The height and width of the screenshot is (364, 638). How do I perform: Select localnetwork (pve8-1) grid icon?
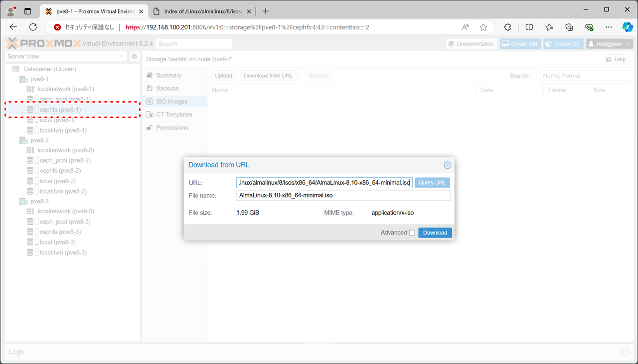coord(30,89)
